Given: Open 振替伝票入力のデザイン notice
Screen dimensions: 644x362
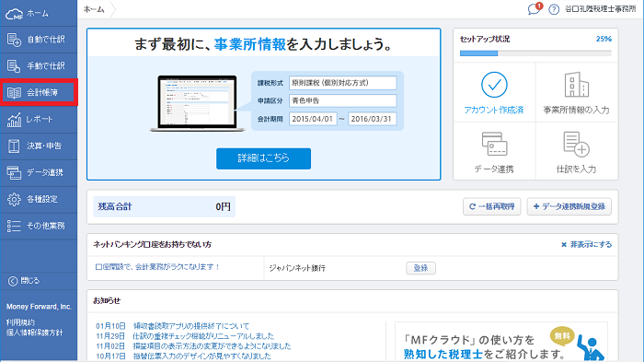Looking at the screenshot, I should coord(202,356).
